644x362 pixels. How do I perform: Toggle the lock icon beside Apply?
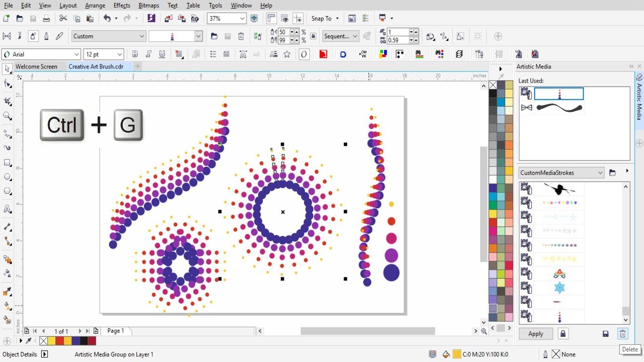(x=562, y=333)
